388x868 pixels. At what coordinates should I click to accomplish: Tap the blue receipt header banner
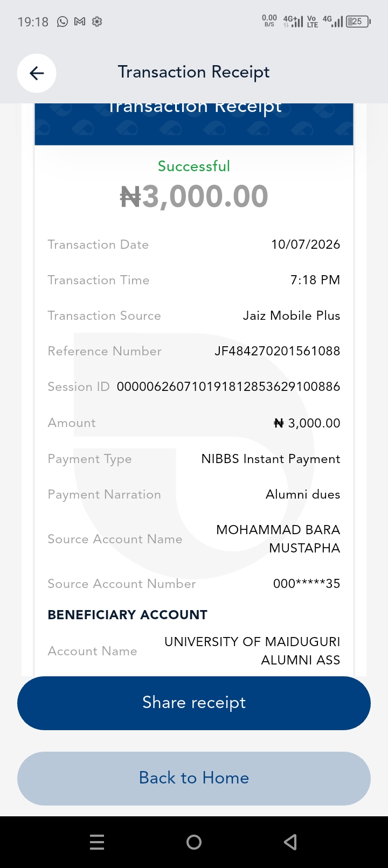194,124
